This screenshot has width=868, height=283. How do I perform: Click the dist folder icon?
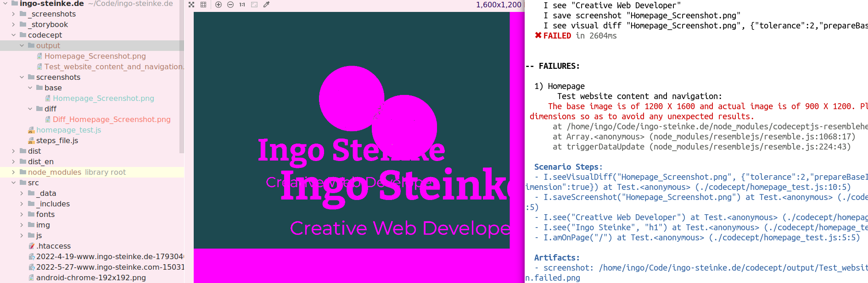[23, 151]
